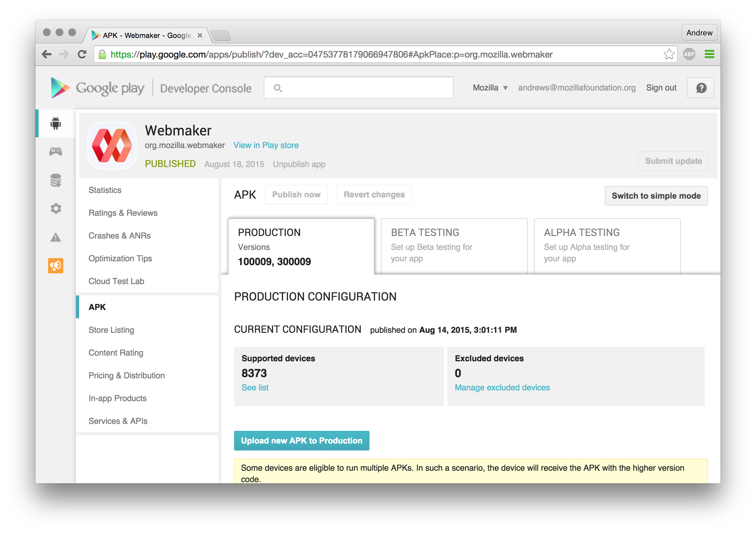The image size is (756, 534).
Task: Open View in Play store link
Action: 266,145
